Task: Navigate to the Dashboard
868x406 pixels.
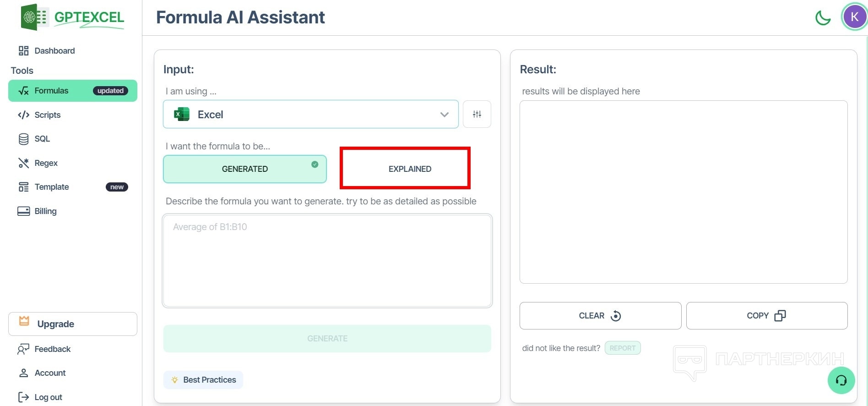Action: point(54,51)
